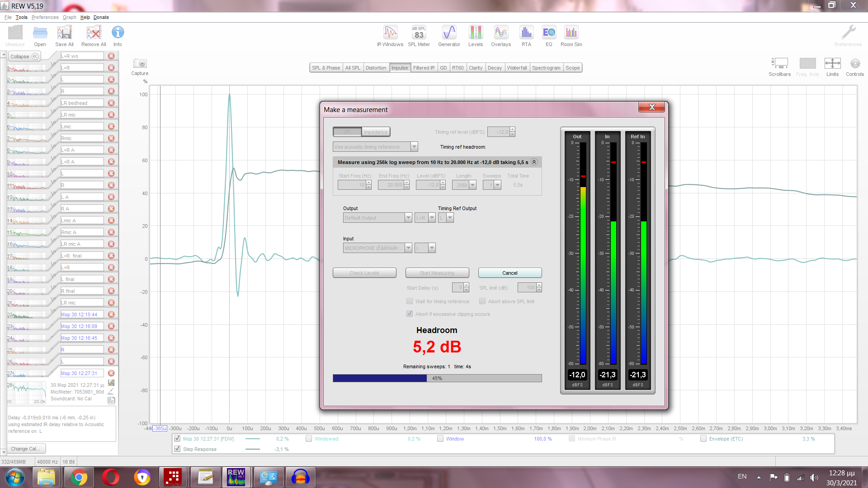
Task: Click the measurement sweep progress bar
Action: pyautogui.click(x=437, y=378)
